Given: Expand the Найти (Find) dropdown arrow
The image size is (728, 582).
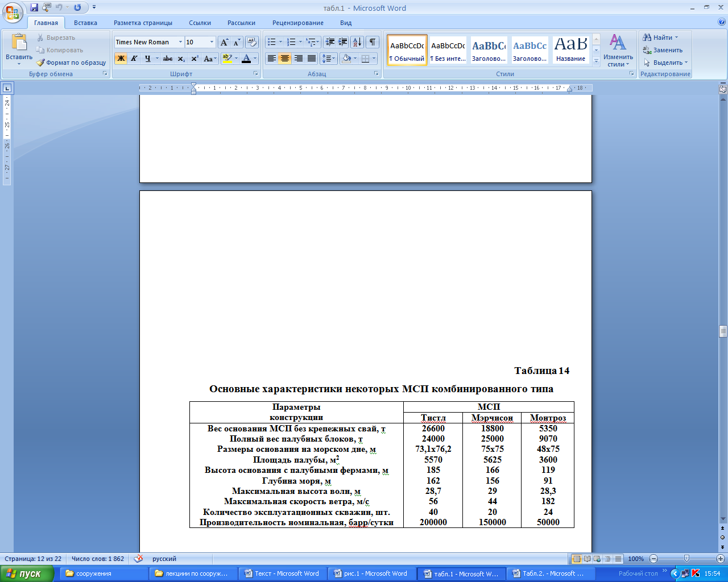Looking at the screenshot, I should pos(677,38).
